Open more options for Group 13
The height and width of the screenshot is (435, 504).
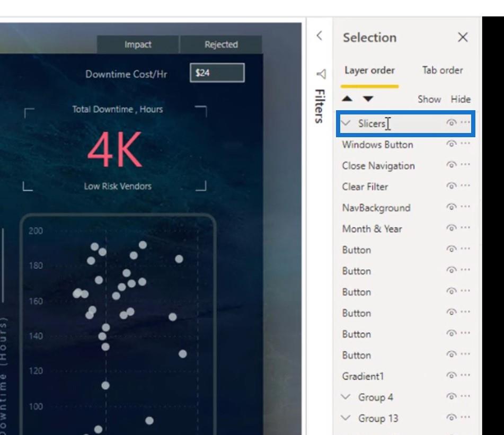[x=465, y=417]
